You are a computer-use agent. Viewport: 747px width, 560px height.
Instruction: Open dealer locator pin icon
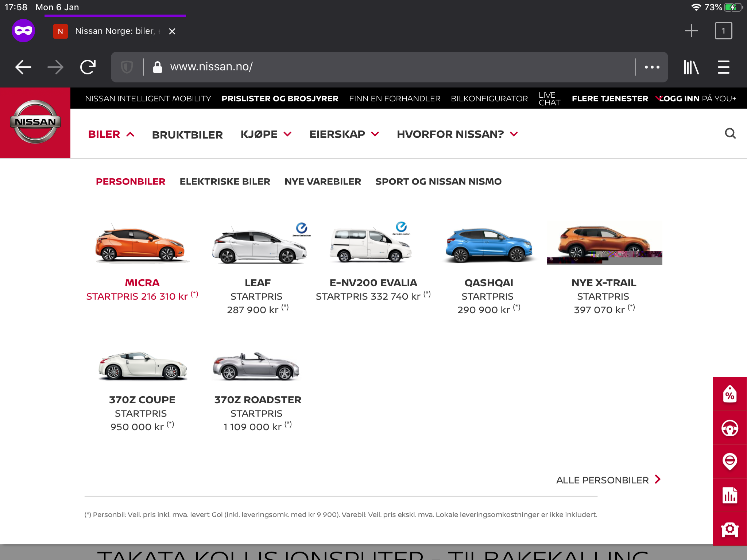(730, 462)
